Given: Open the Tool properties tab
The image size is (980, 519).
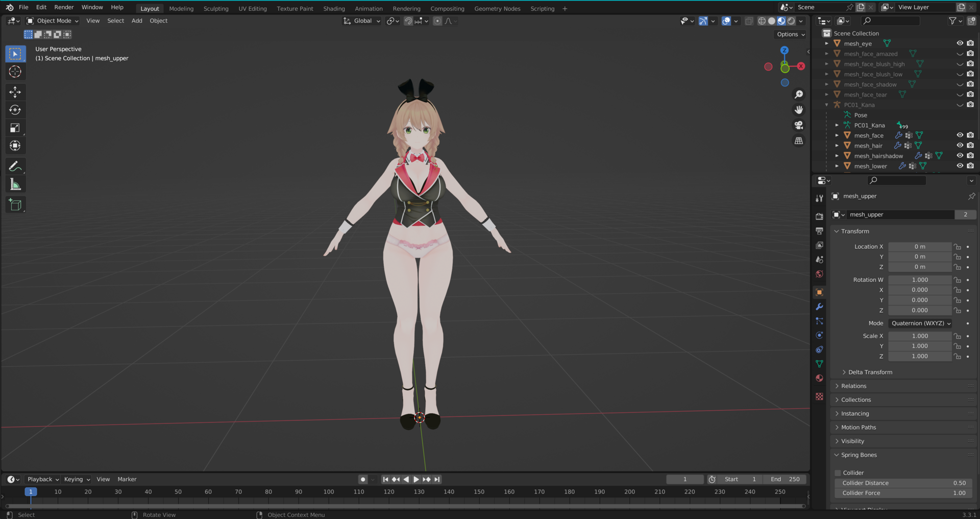Looking at the screenshot, I should pyautogui.click(x=819, y=198).
